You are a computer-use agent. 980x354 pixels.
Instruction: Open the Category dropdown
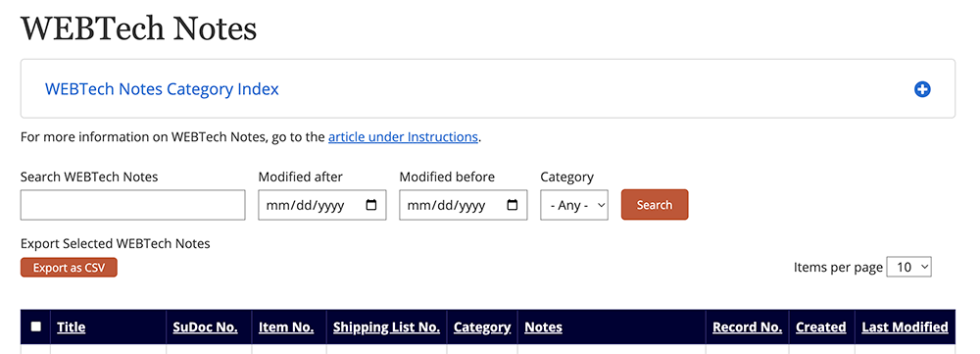[x=574, y=205]
